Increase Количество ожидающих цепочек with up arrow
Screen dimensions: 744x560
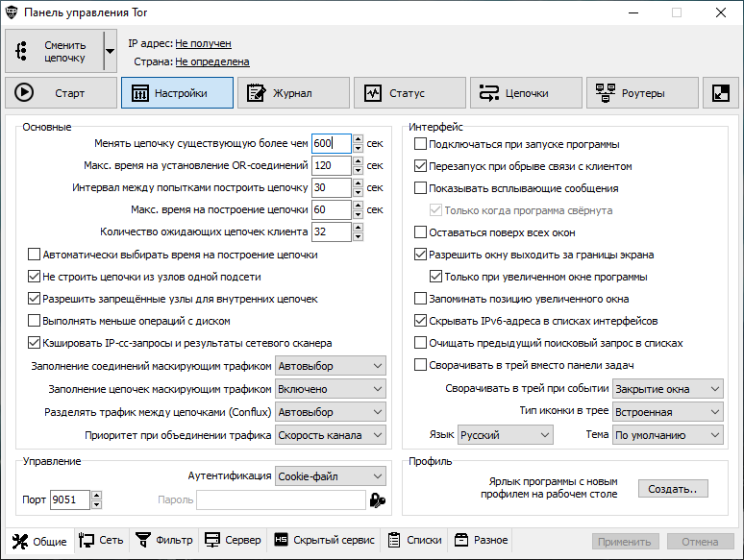pos(359,227)
